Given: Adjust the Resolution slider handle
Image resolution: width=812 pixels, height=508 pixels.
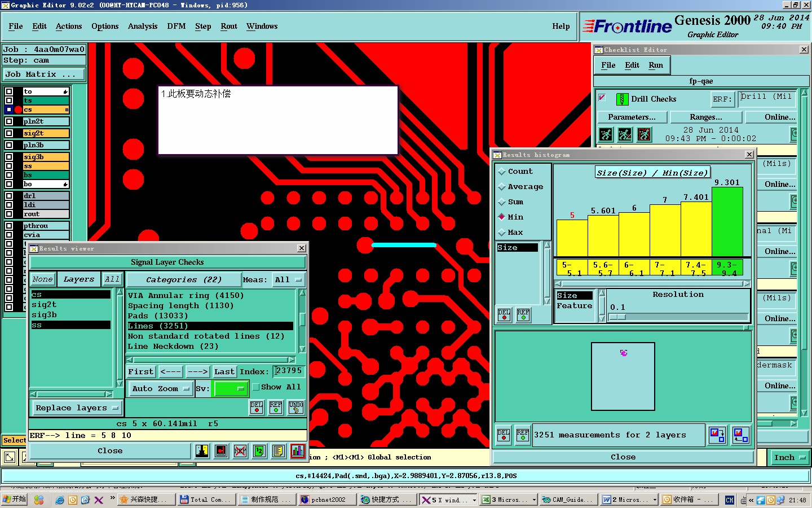Looking at the screenshot, I should [618, 317].
